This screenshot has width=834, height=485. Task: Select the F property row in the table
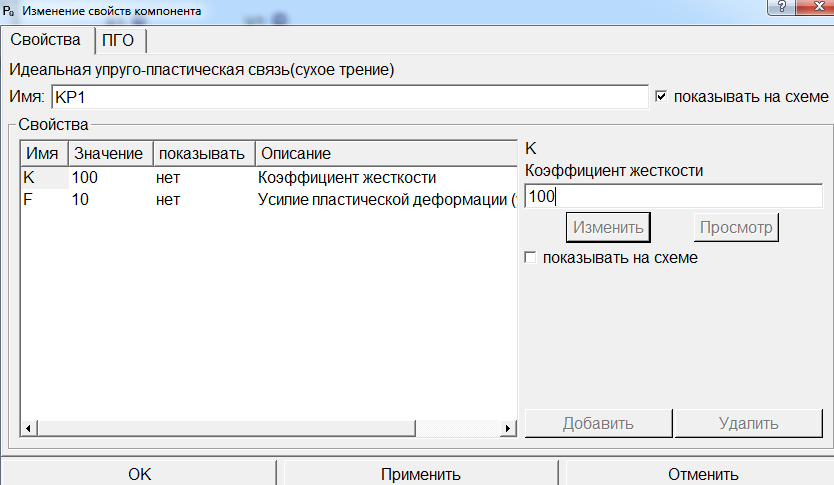point(200,199)
